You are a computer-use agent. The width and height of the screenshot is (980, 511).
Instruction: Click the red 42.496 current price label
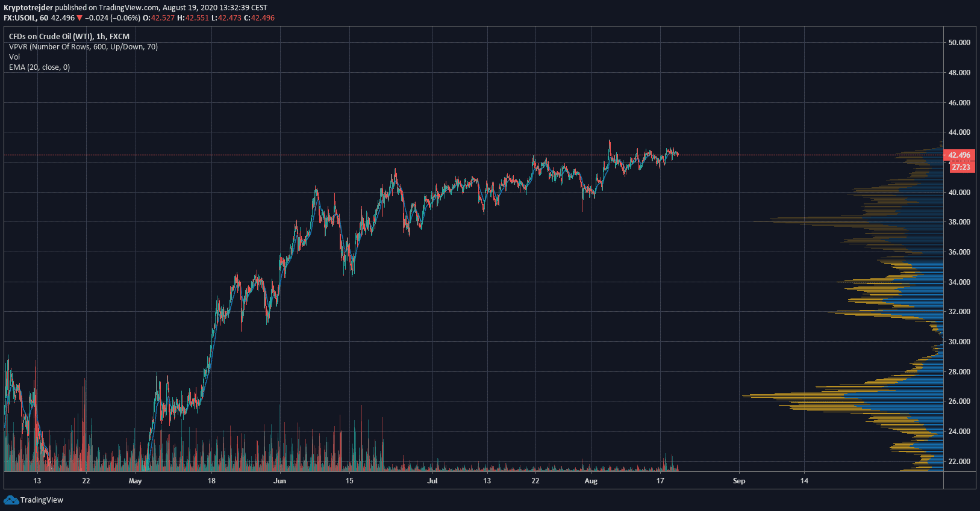[959, 155]
